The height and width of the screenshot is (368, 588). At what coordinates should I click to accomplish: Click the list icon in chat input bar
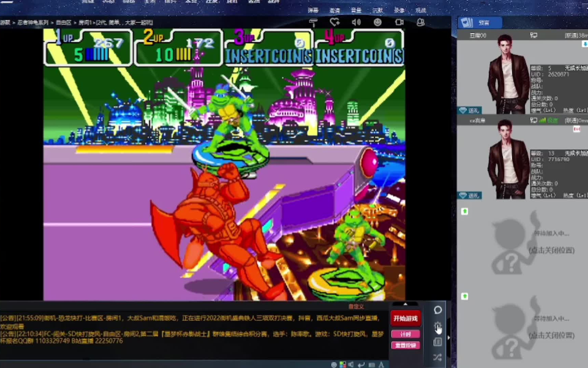[x=372, y=365]
